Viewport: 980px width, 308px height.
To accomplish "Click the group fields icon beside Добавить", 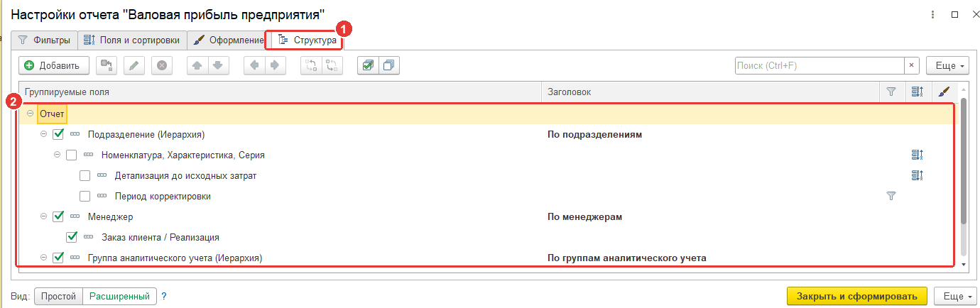I will click(107, 65).
